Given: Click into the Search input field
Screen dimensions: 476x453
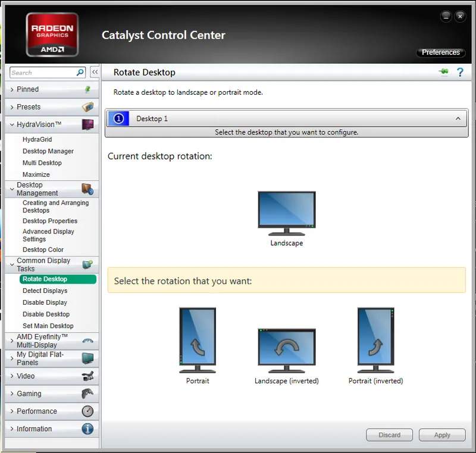Looking at the screenshot, I should [x=42, y=73].
